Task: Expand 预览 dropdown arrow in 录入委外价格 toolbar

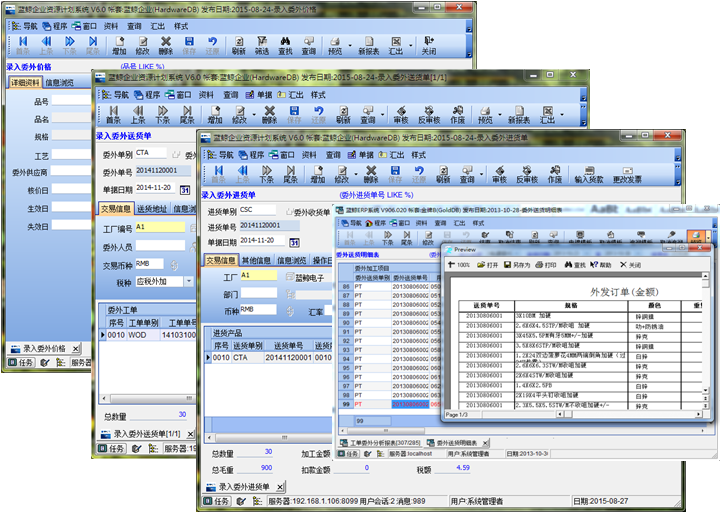Action: tap(350, 46)
